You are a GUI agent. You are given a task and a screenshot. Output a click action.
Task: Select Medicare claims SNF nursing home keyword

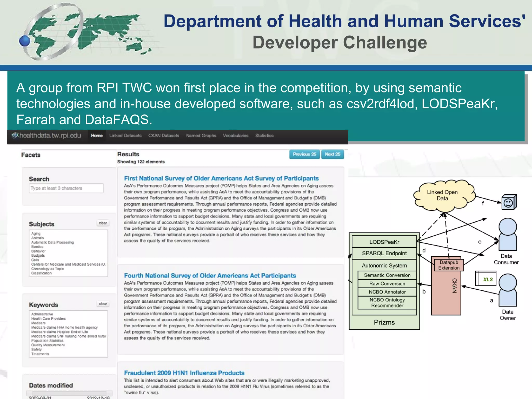[x=69, y=336]
